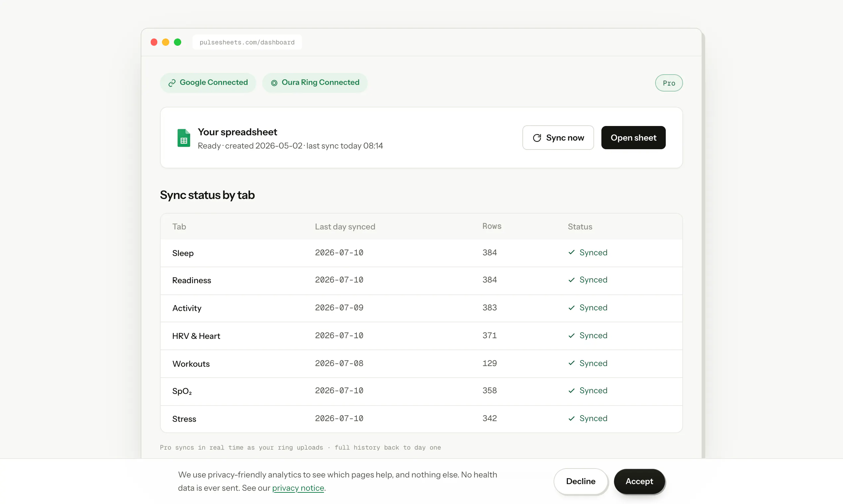Click the checkmark icon in Workouts row
The height and width of the screenshot is (504, 843).
[x=572, y=363]
